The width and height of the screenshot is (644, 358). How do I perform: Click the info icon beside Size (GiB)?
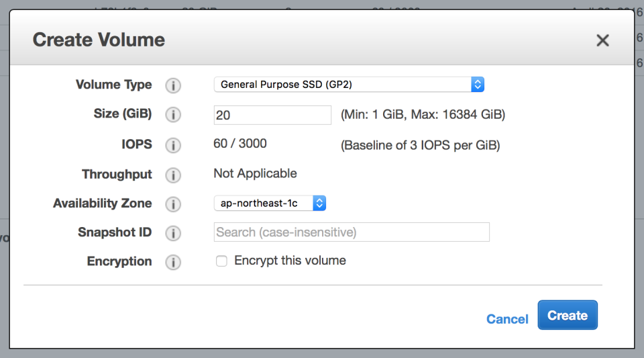(173, 115)
